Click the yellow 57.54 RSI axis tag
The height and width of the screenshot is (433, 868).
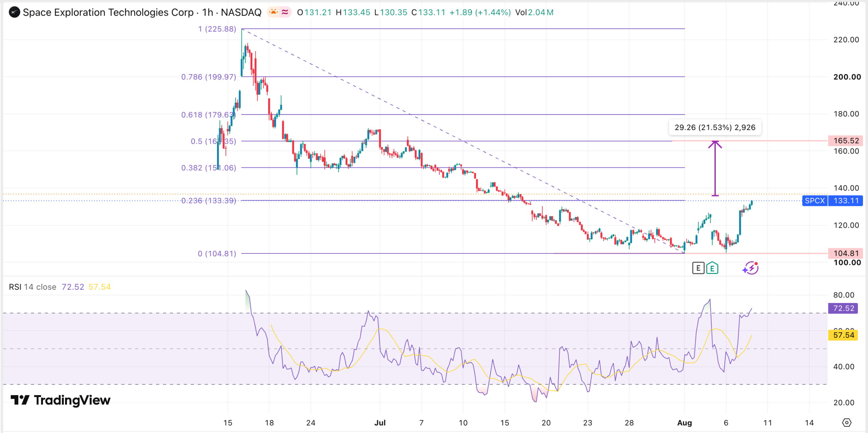pos(843,335)
